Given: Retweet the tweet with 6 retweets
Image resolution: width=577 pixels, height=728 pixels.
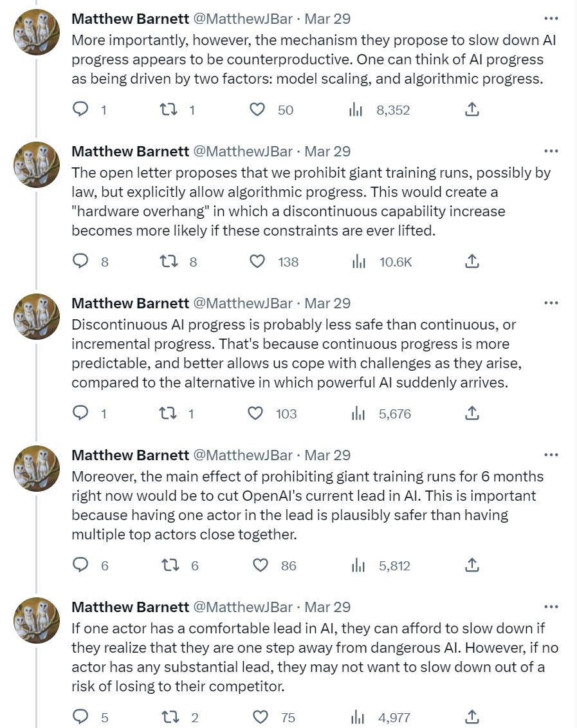Looking at the screenshot, I should pyautogui.click(x=170, y=565).
